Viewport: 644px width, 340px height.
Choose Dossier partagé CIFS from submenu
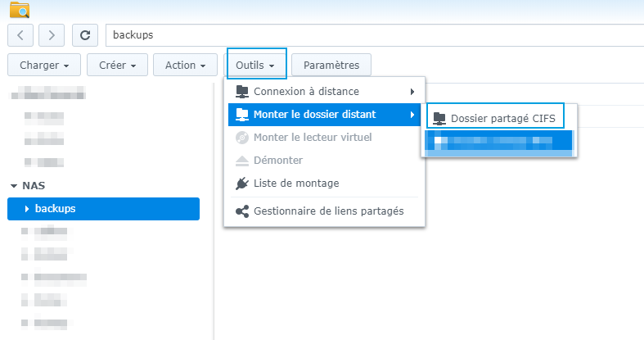pyautogui.click(x=502, y=118)
